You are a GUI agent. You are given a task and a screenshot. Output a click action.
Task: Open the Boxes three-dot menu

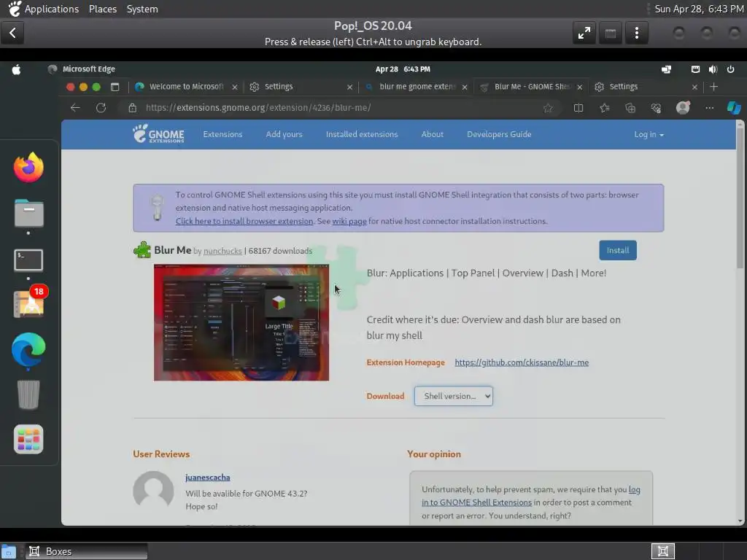(637, 33)
